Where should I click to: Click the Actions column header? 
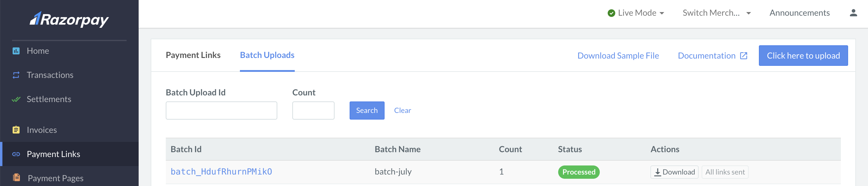[665, 149]
